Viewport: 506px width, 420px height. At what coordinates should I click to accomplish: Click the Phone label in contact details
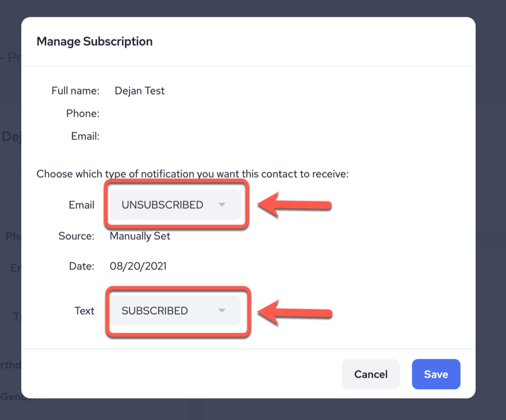(83, 113)
